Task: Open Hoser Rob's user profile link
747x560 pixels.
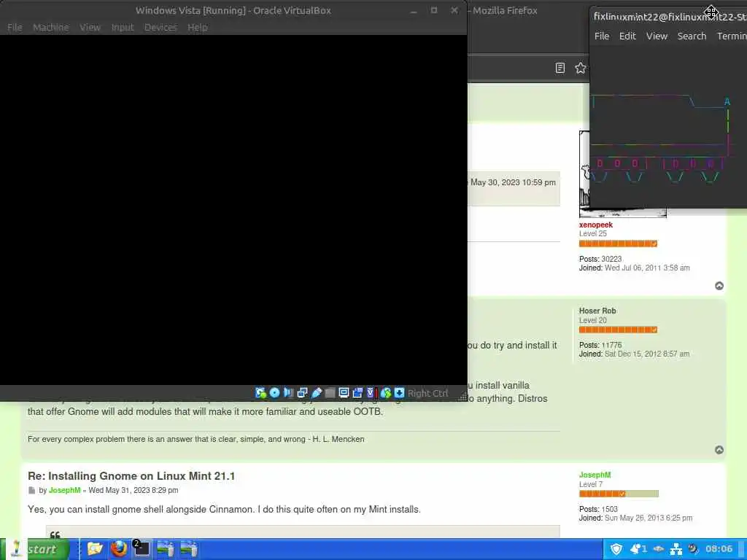Action: [597, 311]
